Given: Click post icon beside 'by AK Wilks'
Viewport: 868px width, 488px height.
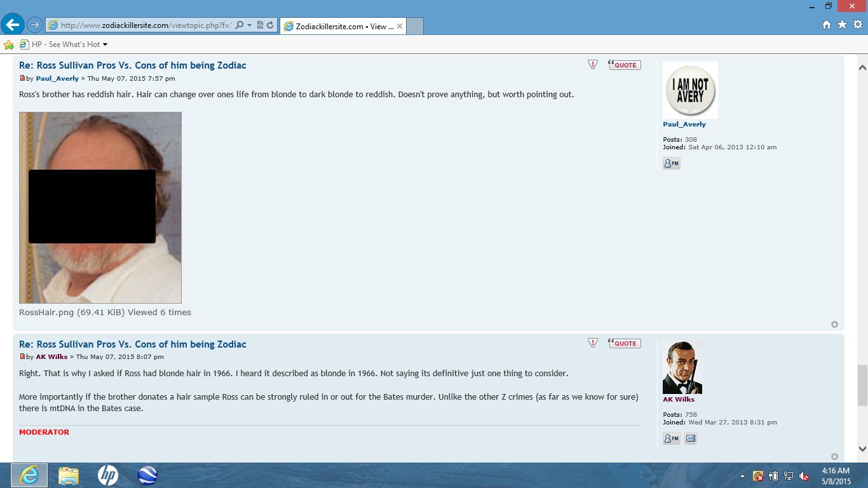Looking at the screenshot, I should tap(22, 357).
